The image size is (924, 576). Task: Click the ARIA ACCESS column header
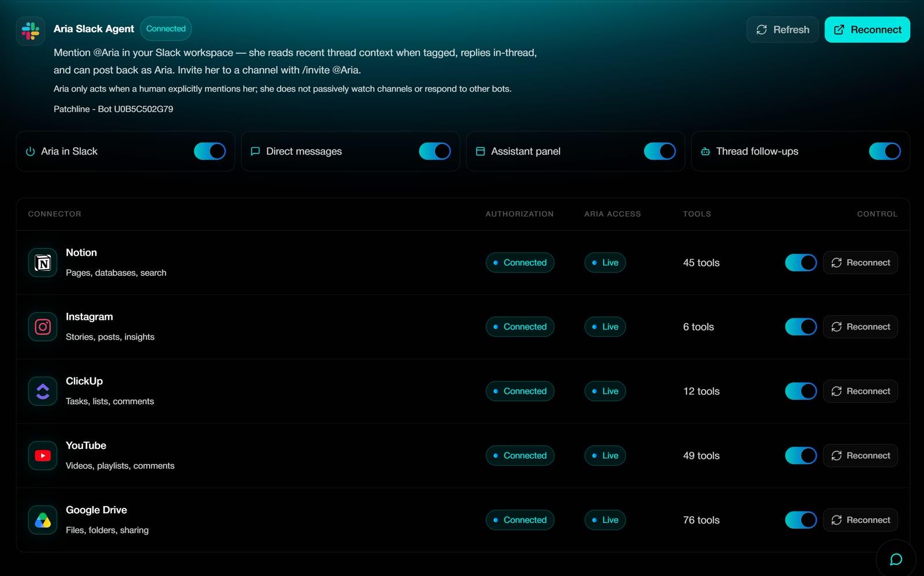(613, 214)
